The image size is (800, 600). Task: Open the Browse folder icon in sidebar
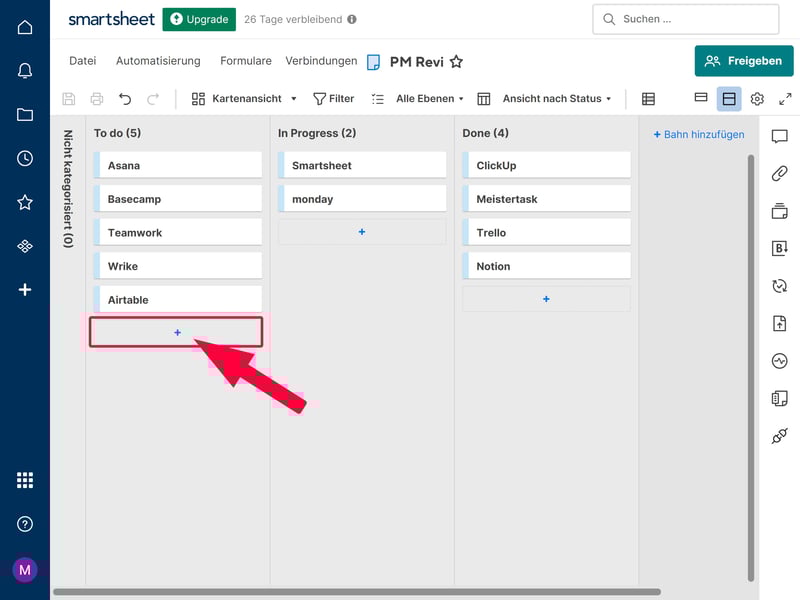click(x=25, y=114)
